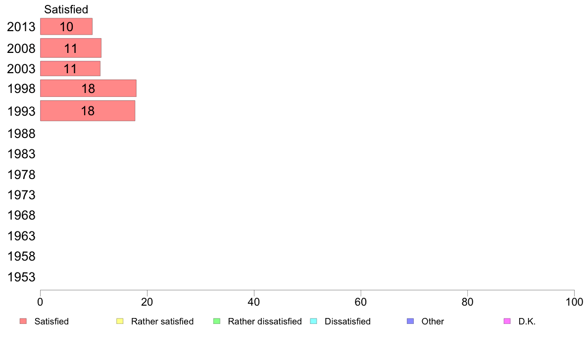Screen dimensions: 588x364
Task: Click the 1953 year label
Action: coord(21,277)
